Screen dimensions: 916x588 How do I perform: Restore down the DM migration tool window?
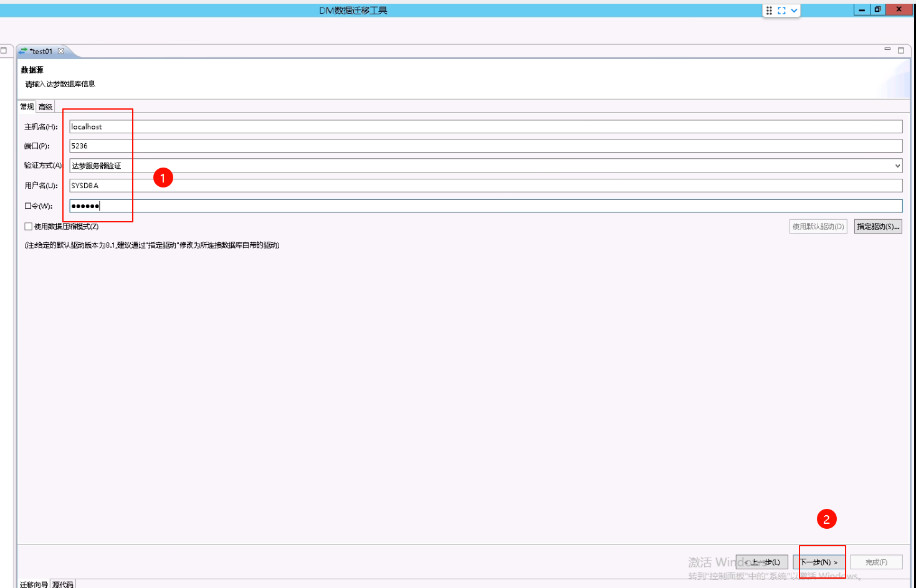[x=877, y=9]
